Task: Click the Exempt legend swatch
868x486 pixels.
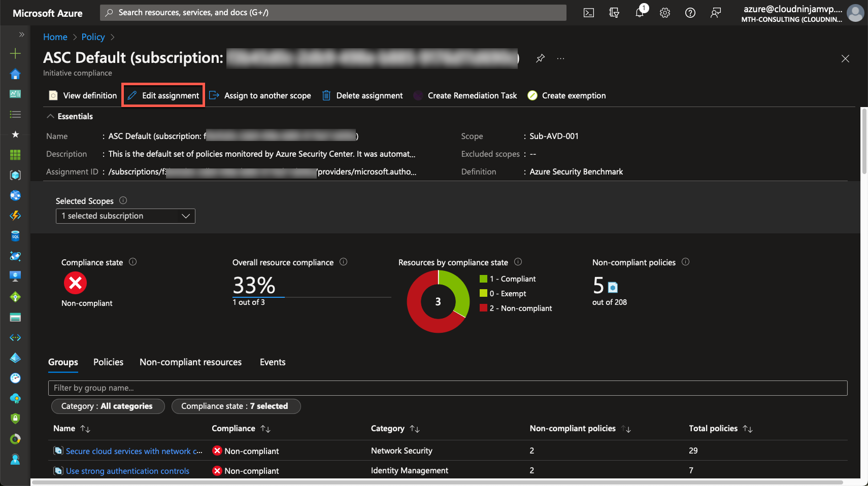Action: [483, 293]
